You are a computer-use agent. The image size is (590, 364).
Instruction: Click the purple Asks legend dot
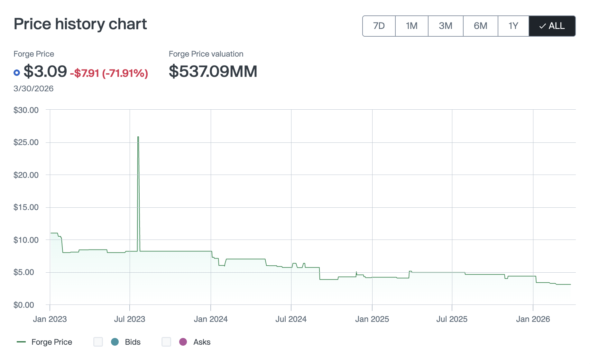coord(183,342)
